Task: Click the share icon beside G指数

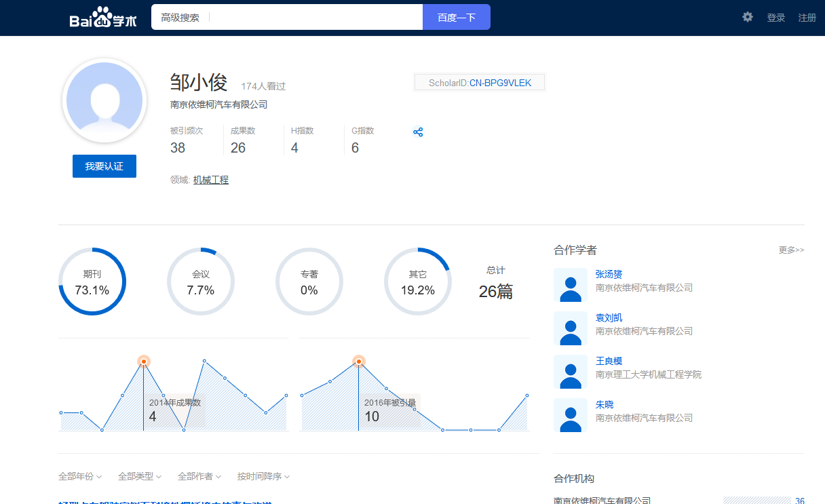Action: click(418, 132)
